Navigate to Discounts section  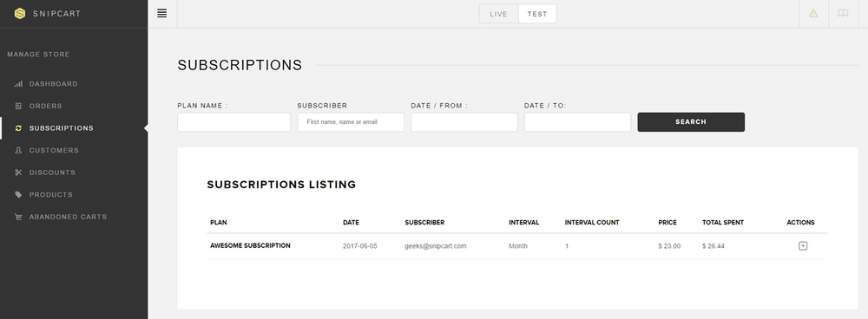point(52,173)
